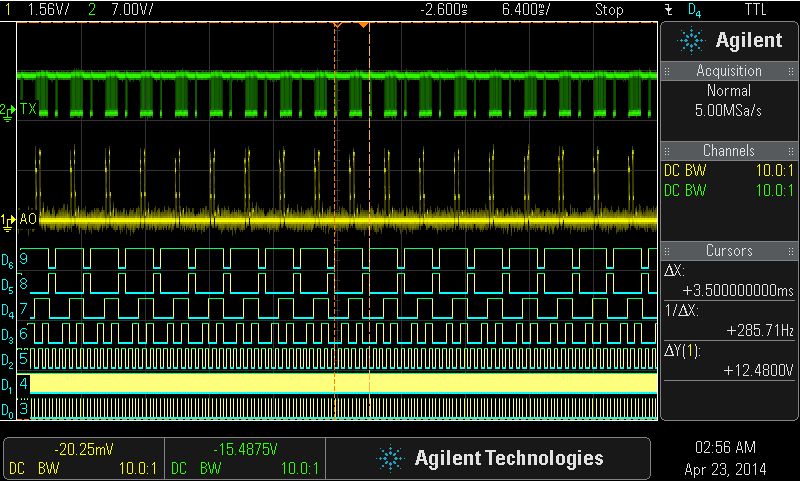Select digital channel D4 label

[x=7, y=311]
